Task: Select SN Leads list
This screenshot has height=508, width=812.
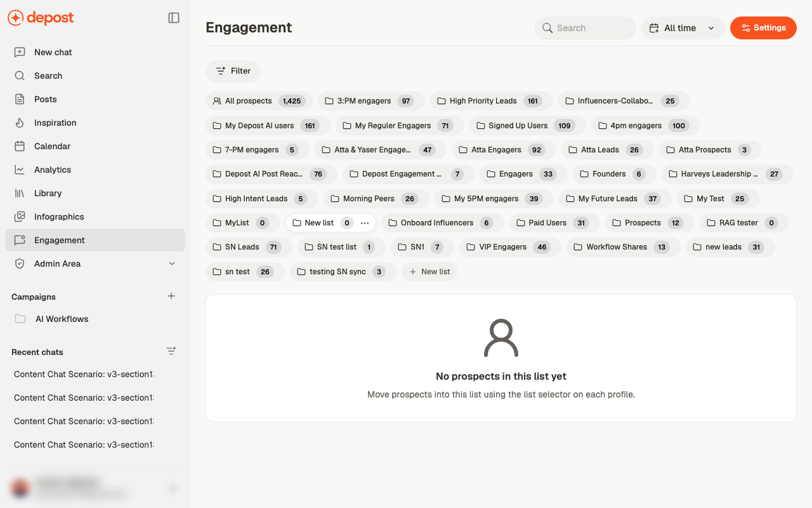Action: [x=249, y=247]
